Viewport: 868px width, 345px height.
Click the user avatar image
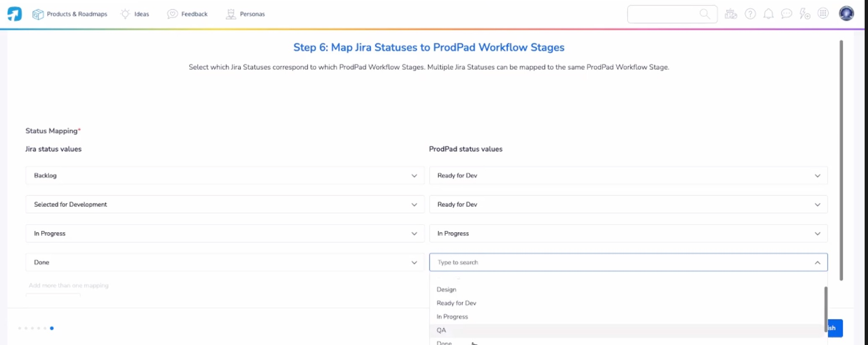tap(846, 13)
